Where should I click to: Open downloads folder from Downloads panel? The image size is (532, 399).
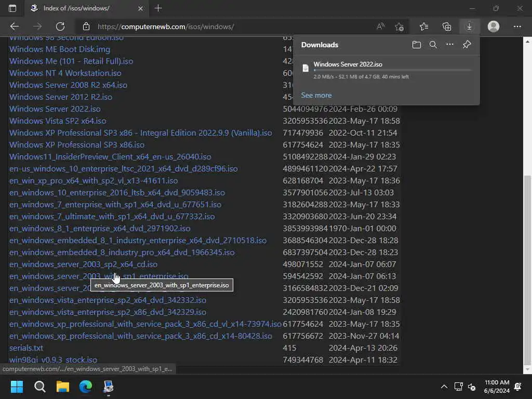pyautogui.click(x=417, y=45)
